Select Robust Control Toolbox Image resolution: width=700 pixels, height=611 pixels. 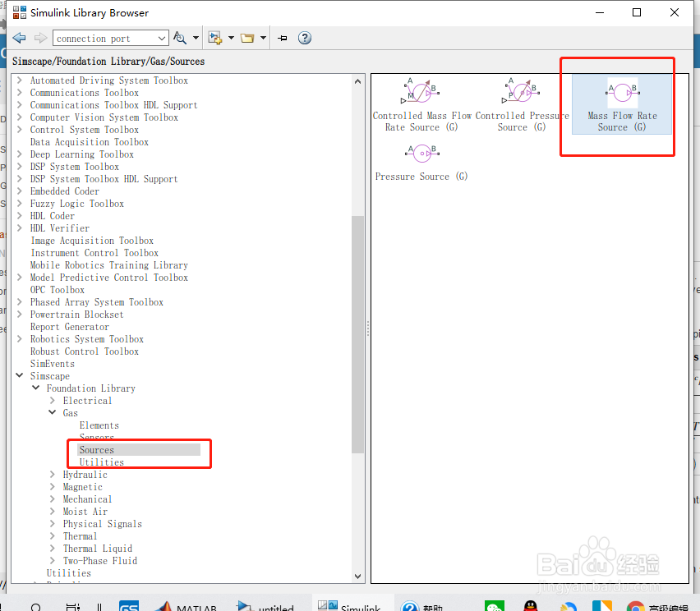click(x=85, y=351)
